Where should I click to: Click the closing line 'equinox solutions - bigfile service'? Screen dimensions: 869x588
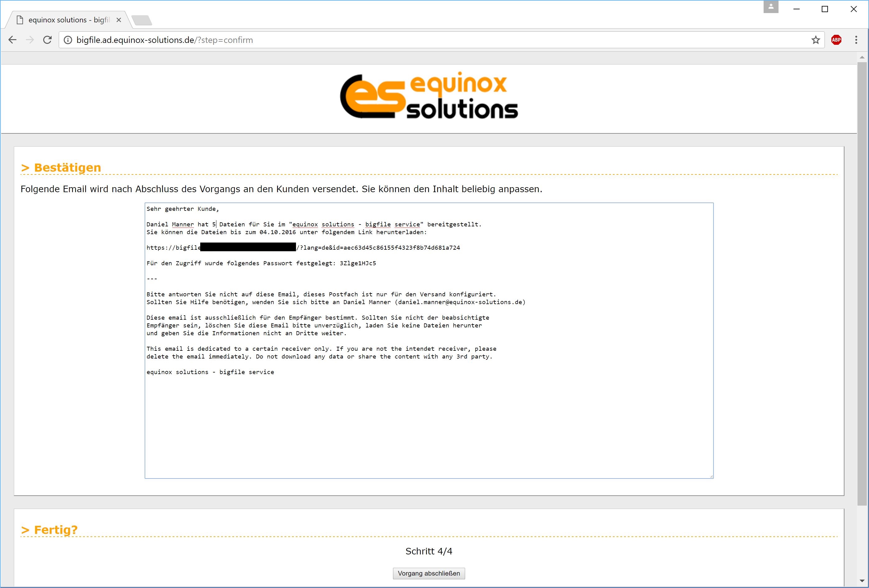pos(210,372)
